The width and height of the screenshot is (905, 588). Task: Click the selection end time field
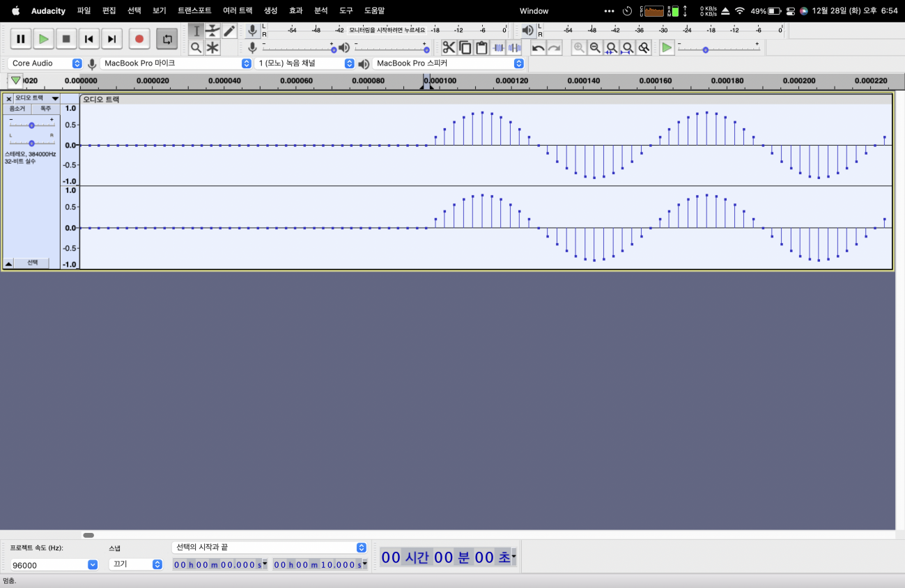[320, 564]
